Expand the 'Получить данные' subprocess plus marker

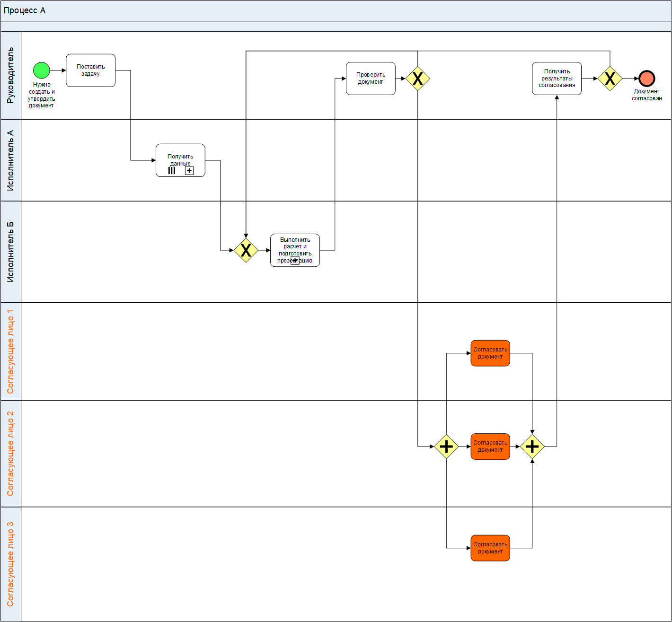click(x=189, y=171)
